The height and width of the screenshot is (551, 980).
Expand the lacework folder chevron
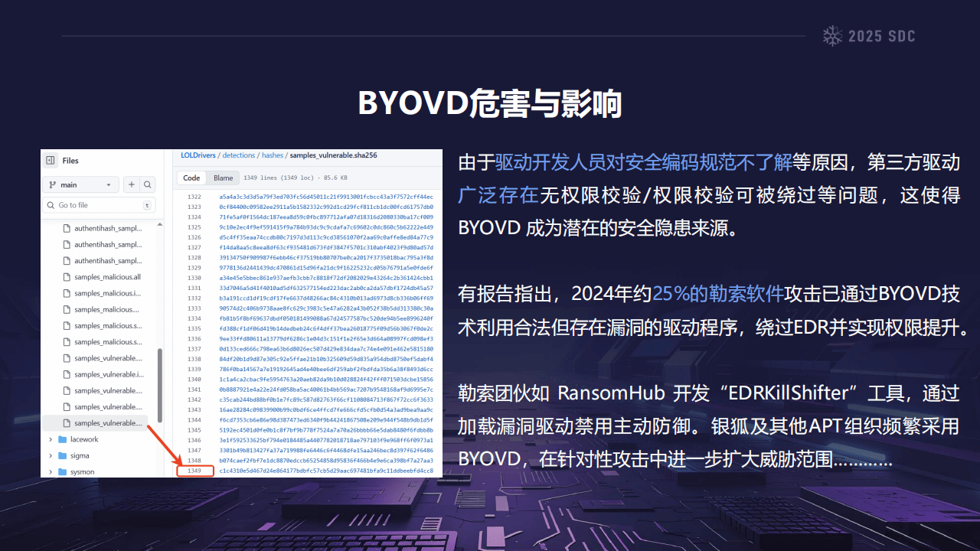[51, 439]
